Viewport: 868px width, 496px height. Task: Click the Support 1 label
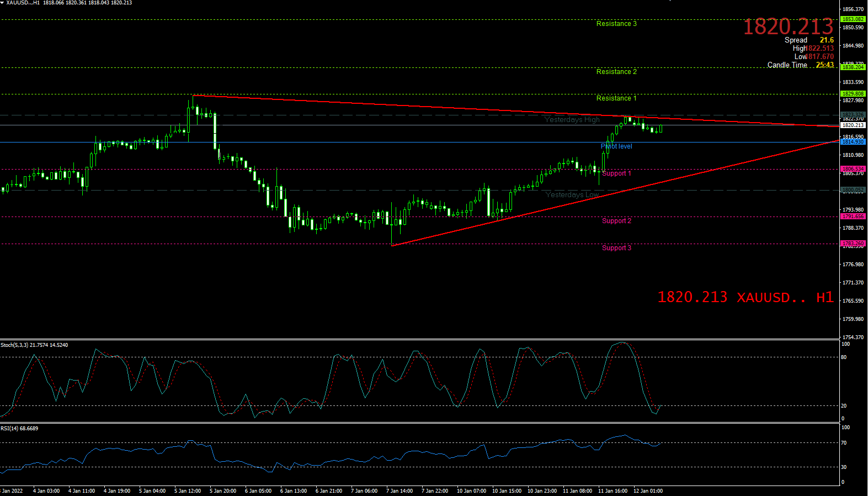[616, 173]
